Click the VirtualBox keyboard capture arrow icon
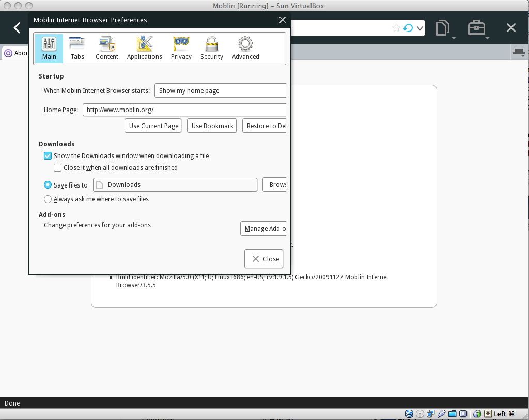This screenshot has height=420, width=529. point(488,414)
